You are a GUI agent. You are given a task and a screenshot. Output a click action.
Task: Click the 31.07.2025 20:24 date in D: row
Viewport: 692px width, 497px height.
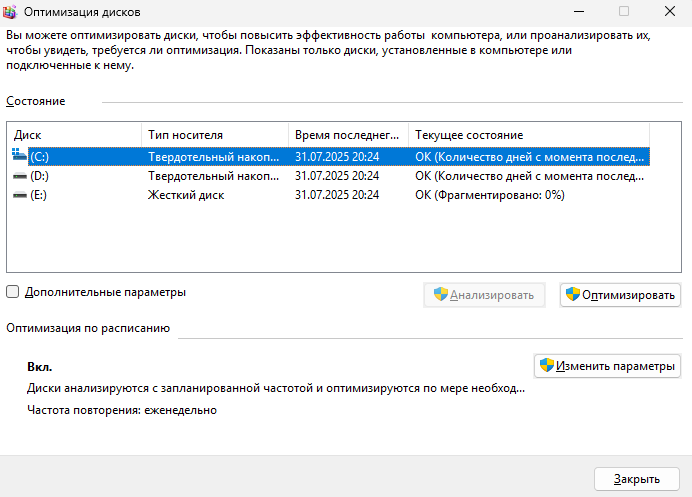337,176
